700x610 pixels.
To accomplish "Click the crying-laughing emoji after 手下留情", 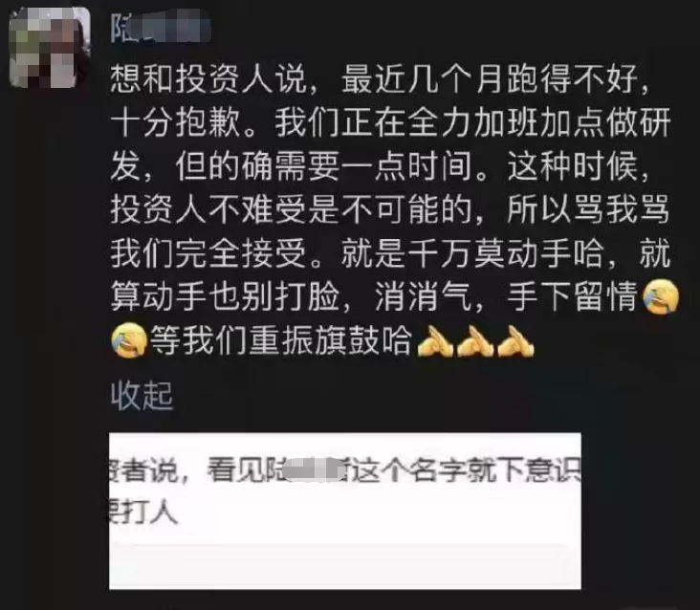I will [661, 296].
